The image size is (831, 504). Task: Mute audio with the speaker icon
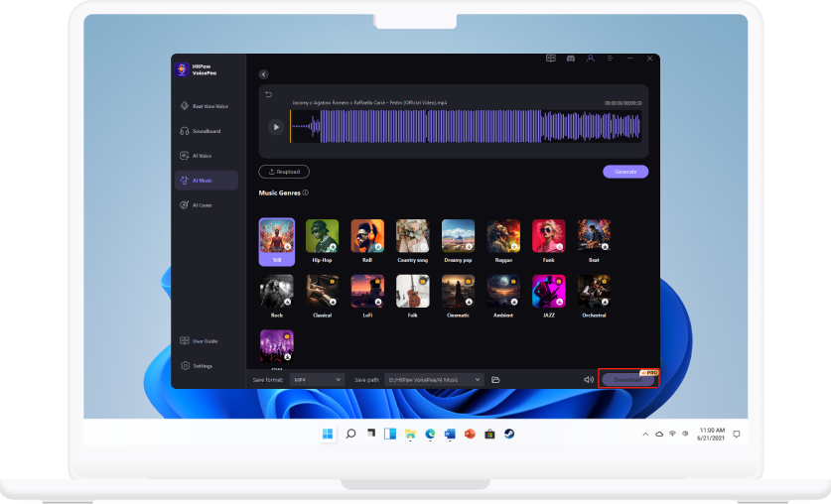[x=589, y=379]
